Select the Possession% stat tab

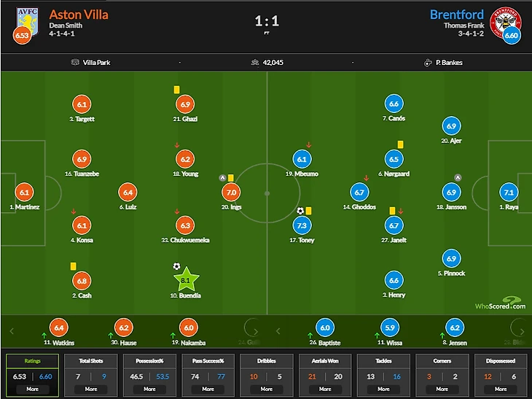tap(149, 360)
